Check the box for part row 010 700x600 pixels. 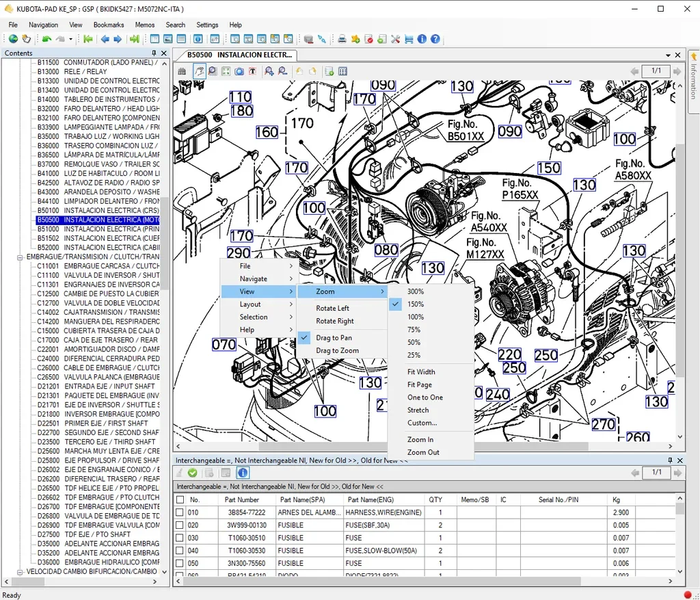(x=180, y=512)
